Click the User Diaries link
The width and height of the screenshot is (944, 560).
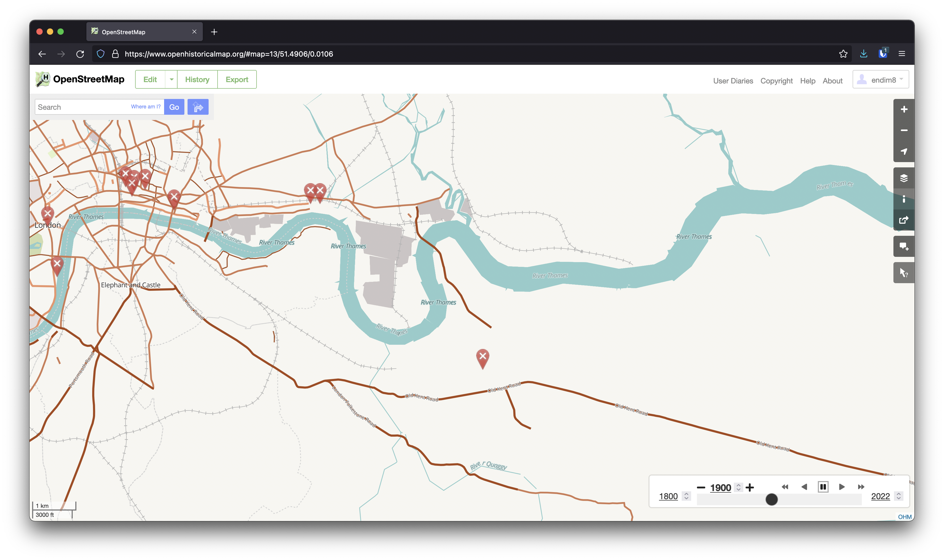tap(732, 80)
